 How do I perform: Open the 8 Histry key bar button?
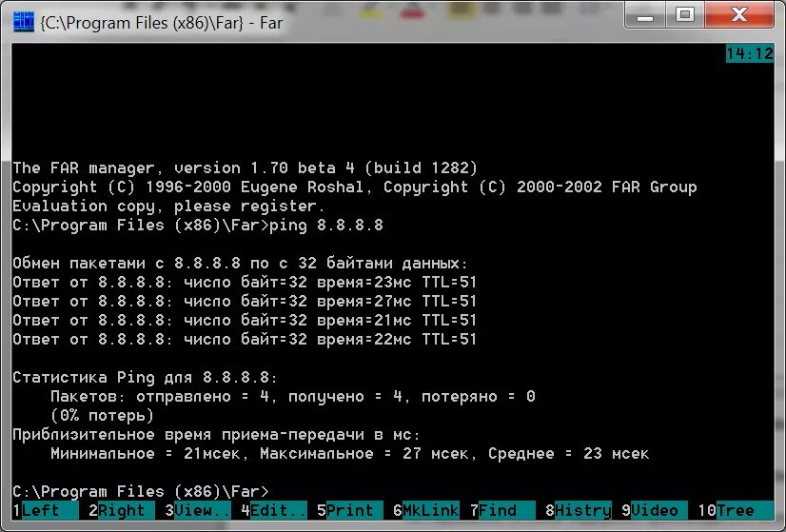[579, 510]
